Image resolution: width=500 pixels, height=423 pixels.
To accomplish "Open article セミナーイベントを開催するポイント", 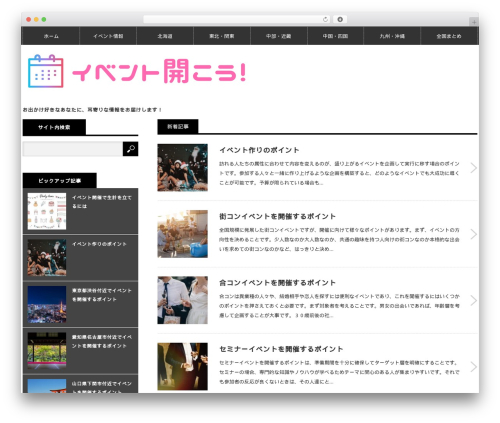I will pyautogui.click(x=281, y=349).
